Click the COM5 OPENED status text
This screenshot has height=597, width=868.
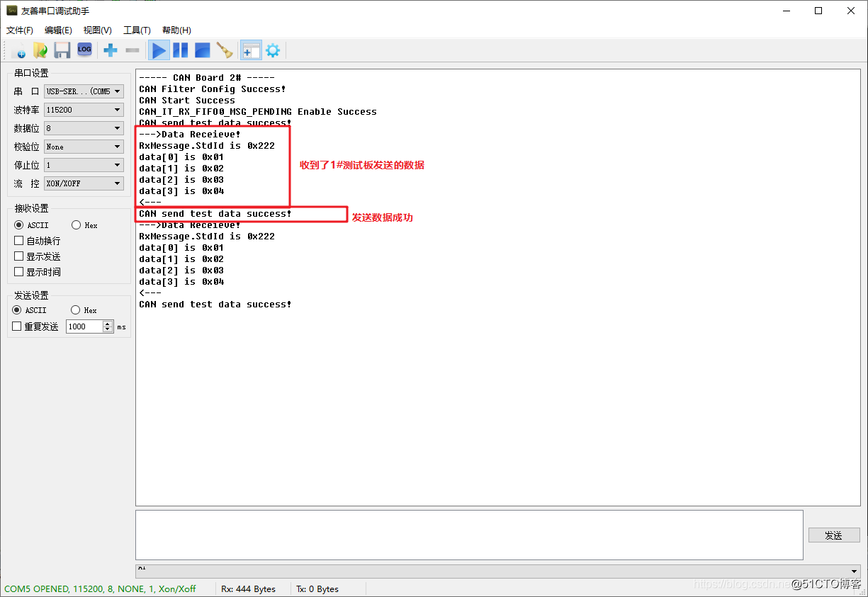click(x=100, y=589)
